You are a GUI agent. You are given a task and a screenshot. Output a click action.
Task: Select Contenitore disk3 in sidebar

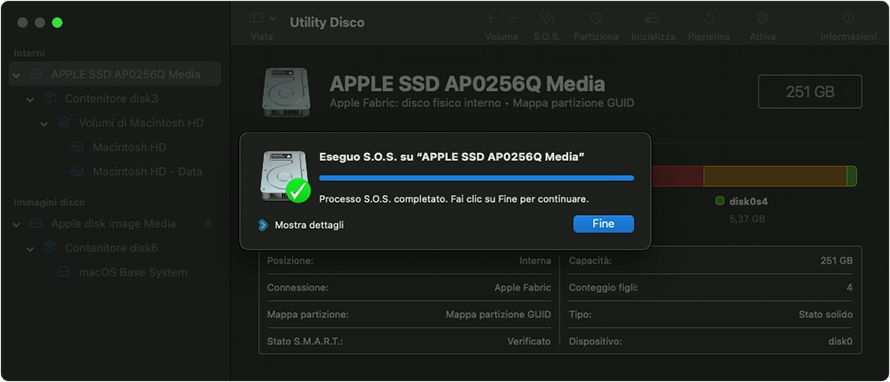click(x=111, y=99)
